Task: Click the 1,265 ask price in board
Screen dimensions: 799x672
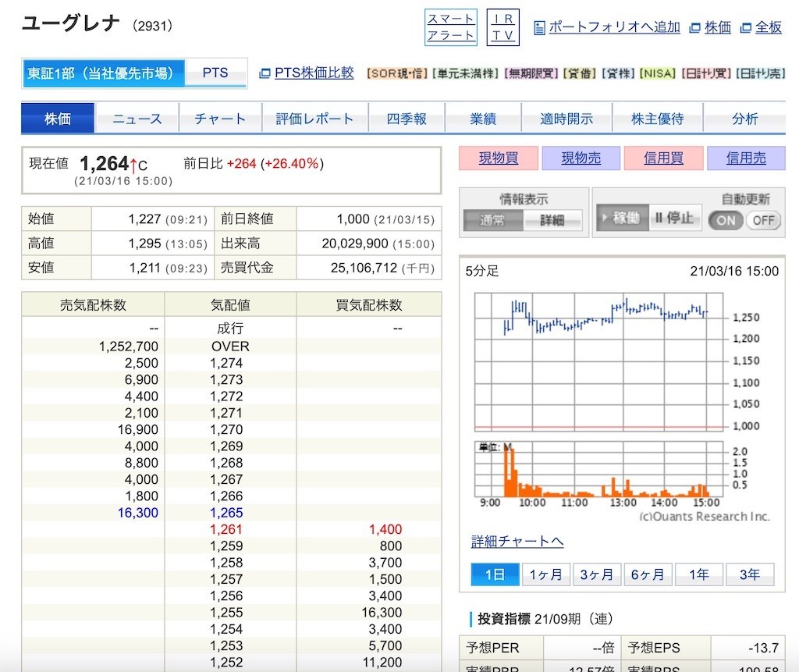Action: pos(226,513)
